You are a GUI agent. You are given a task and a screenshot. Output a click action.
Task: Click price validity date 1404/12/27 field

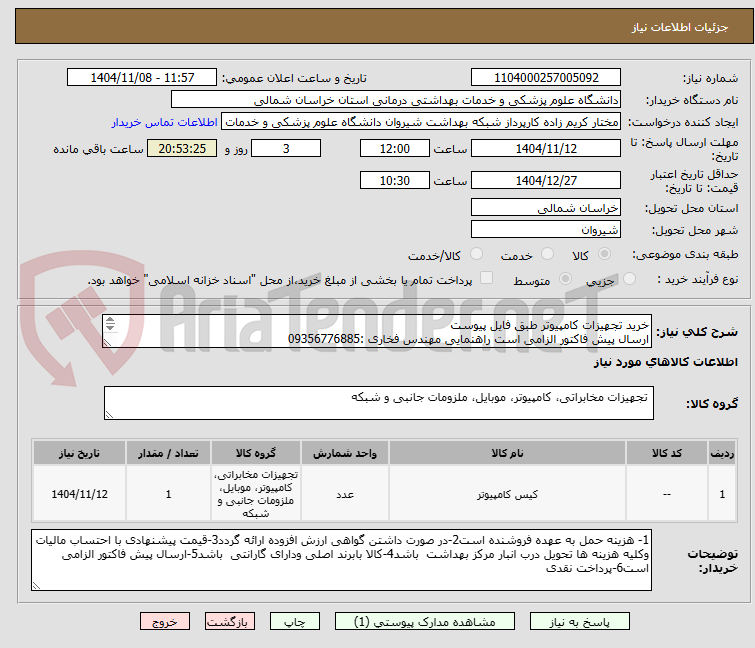tap(546, 180)
